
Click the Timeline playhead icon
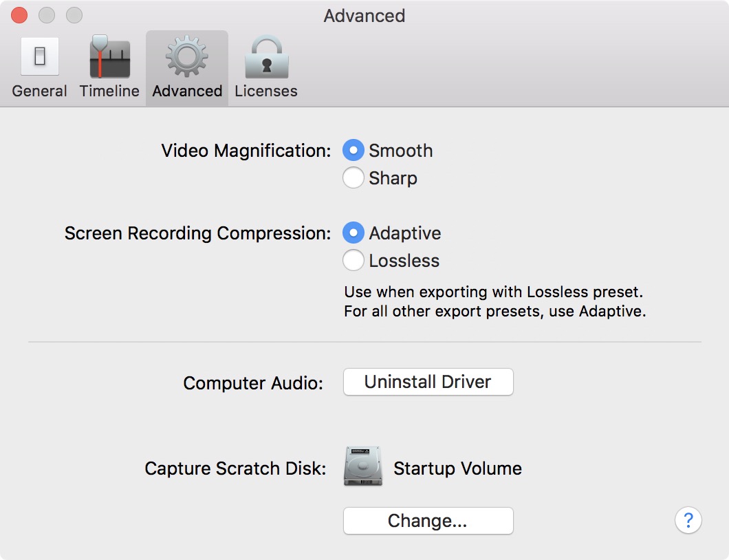(109, 56)
